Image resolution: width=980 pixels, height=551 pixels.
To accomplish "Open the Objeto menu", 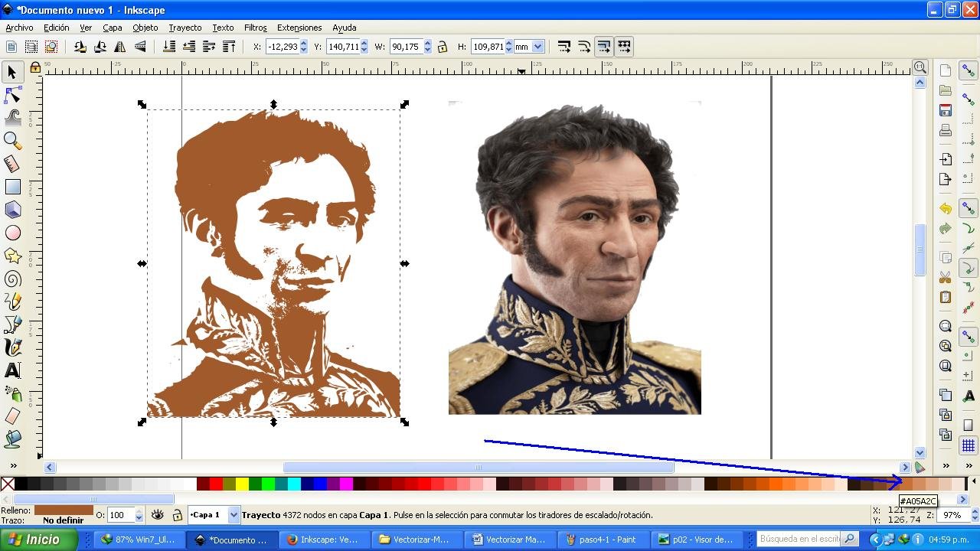I will (x=145, y=28).
